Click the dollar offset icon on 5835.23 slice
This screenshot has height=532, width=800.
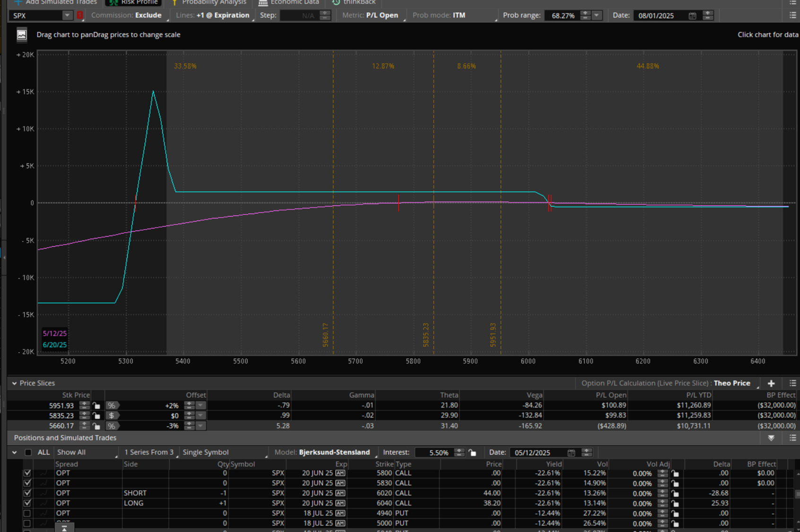click(x=112, y=416)
